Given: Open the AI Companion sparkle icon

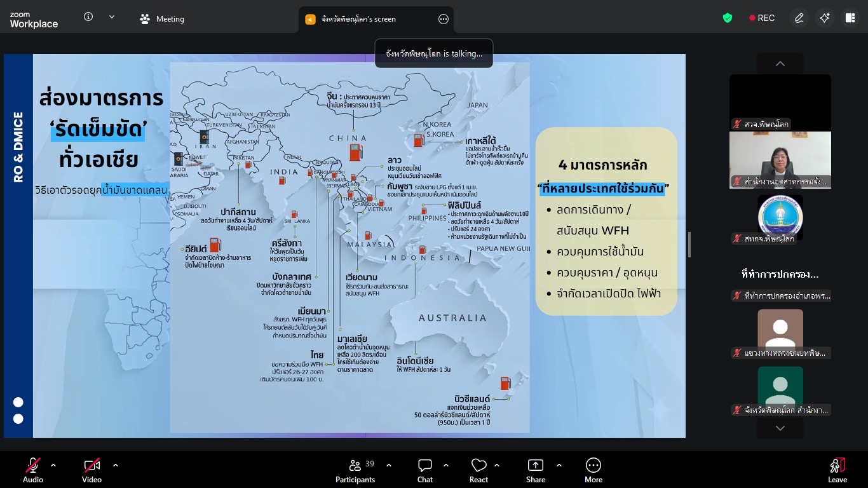Looking at the screenshot, I should tap(824, 18).
